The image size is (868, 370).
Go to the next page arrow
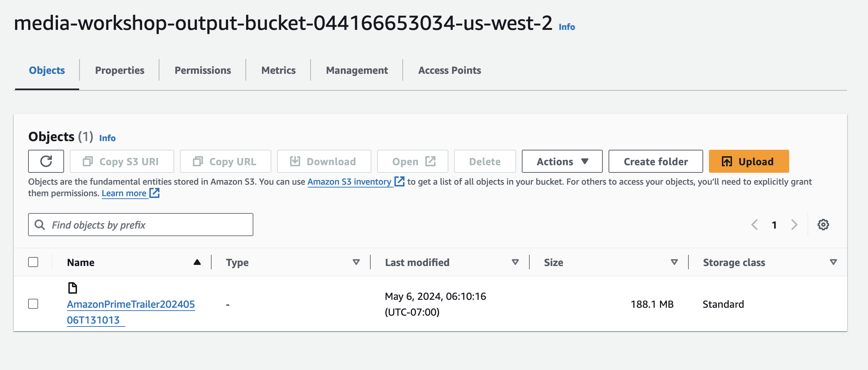[x=794, y=225]
